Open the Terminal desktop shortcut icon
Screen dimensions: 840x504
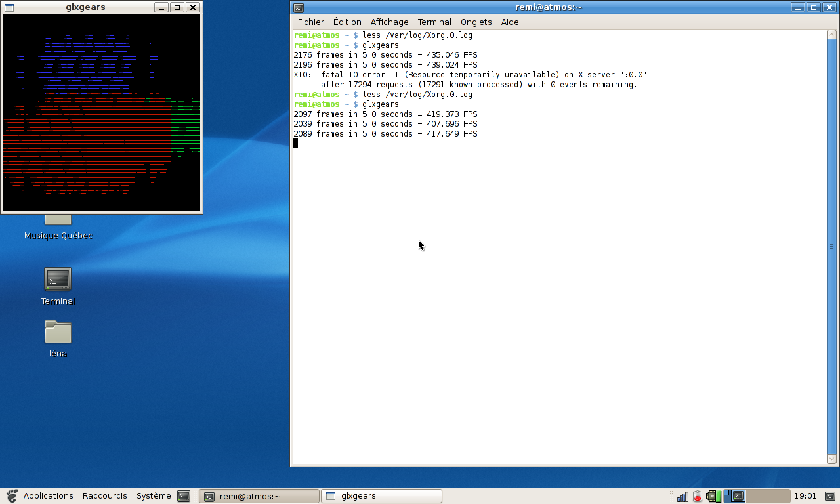pyautogui.click(x=58, y=280)
